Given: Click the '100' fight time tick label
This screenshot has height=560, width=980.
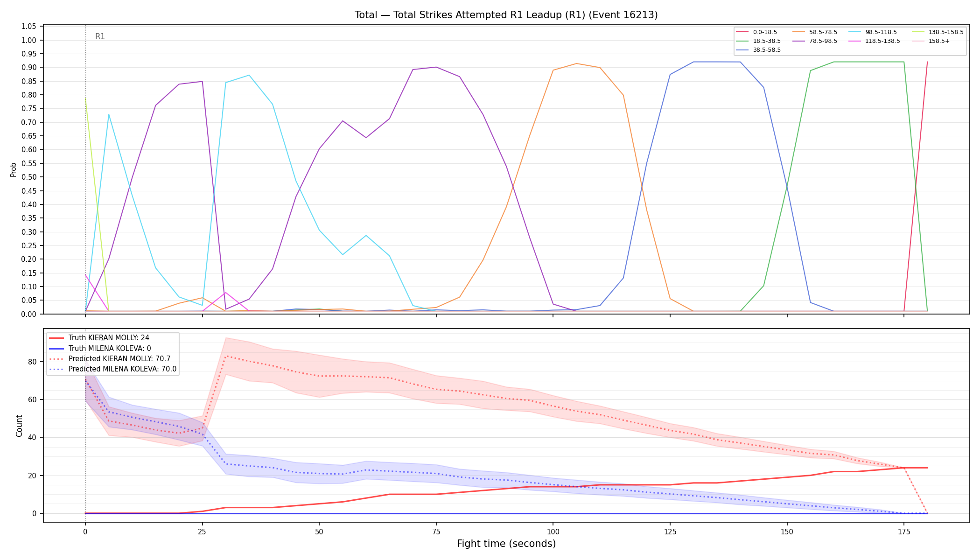Looking at the screenshot, I should click(x=553, y=532).
